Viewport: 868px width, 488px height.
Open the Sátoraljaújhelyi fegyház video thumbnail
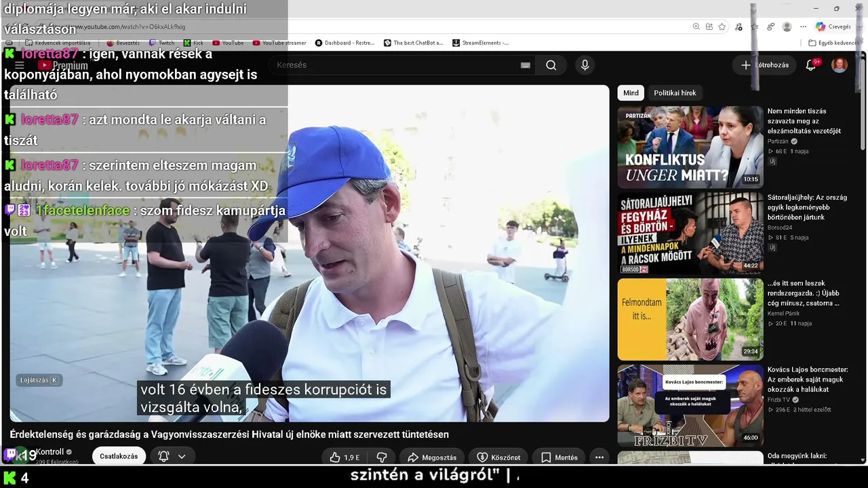[690, 233]
